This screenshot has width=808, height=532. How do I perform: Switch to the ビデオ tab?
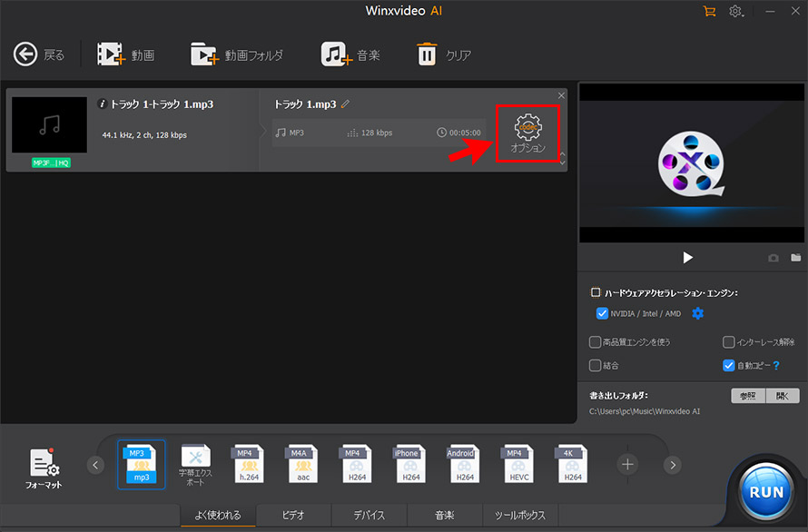[x=293, y=515]
